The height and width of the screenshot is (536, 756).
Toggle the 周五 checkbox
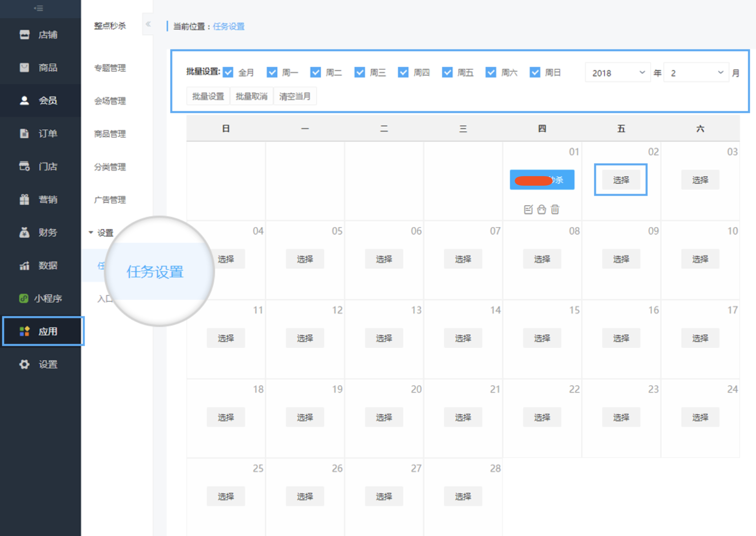447,72
